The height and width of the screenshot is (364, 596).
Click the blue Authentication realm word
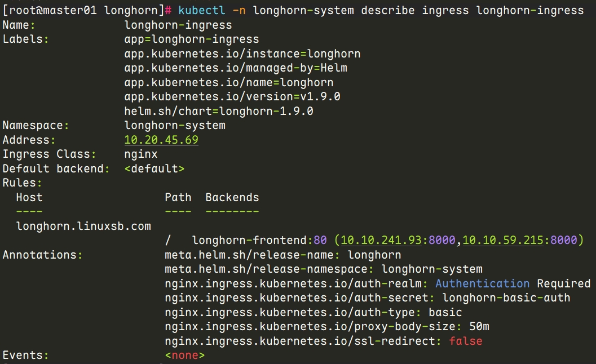click(x=482, y=283)
